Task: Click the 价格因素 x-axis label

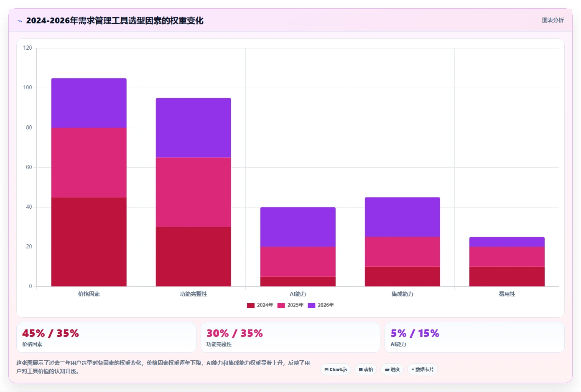Action: (x=89, y=294)
